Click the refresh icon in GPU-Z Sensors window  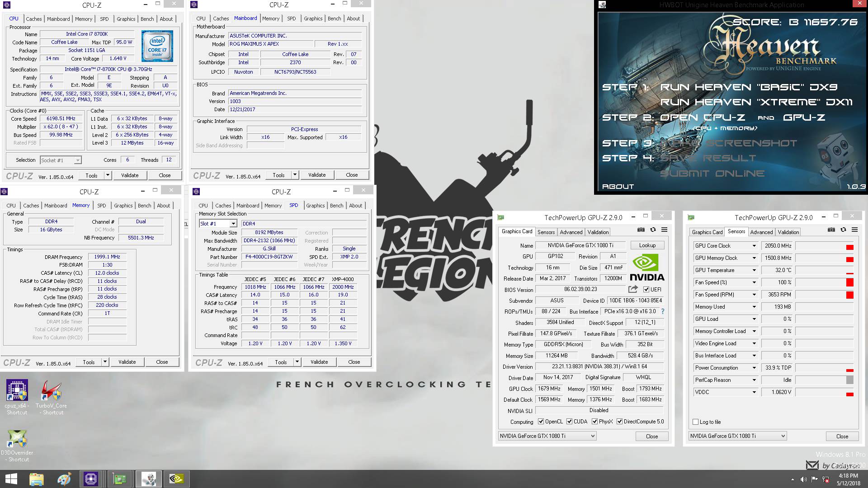click(843, 230)
